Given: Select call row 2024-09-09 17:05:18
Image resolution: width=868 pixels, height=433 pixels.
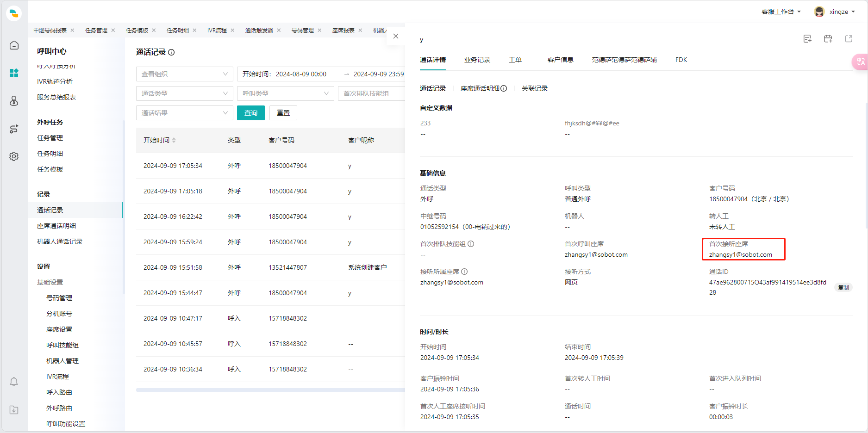Looking at the screenshot, I should point(270,191).
